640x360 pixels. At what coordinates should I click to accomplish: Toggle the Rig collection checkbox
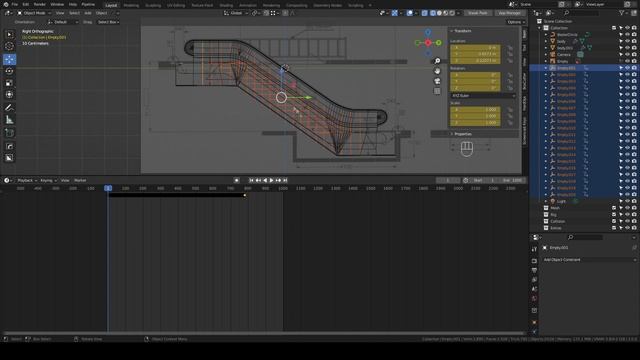(614, 215)
